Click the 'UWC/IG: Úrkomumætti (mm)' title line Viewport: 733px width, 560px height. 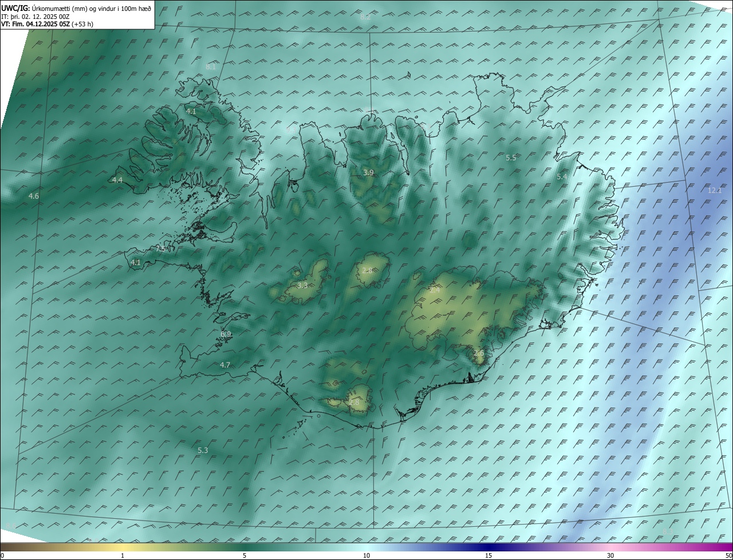point(76,9)
